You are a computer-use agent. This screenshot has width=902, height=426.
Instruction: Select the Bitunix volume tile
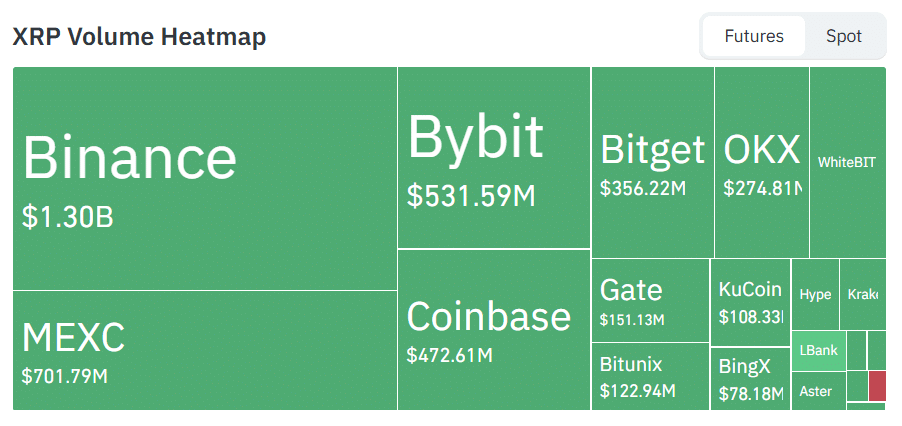click(x=650, y=376)
